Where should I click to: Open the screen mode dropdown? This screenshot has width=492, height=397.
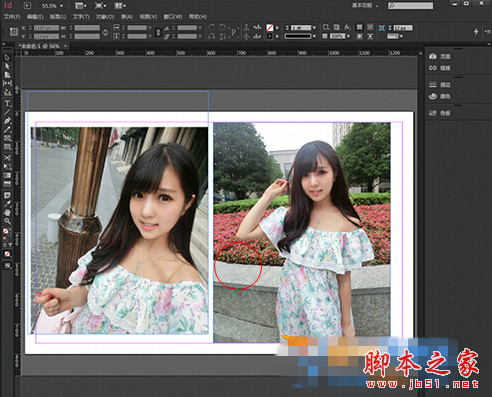pyautogui.click(x=100, y=6)
